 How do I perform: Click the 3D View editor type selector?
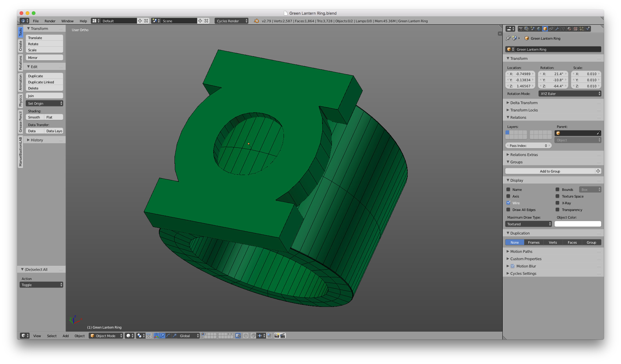tap(25, 336)
